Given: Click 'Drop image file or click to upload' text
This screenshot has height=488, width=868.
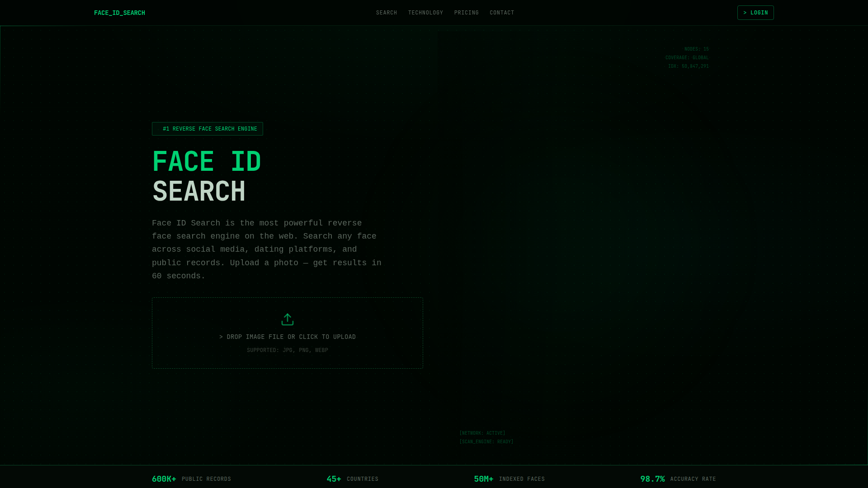Looking at the screenshot, I should (288, 337).
